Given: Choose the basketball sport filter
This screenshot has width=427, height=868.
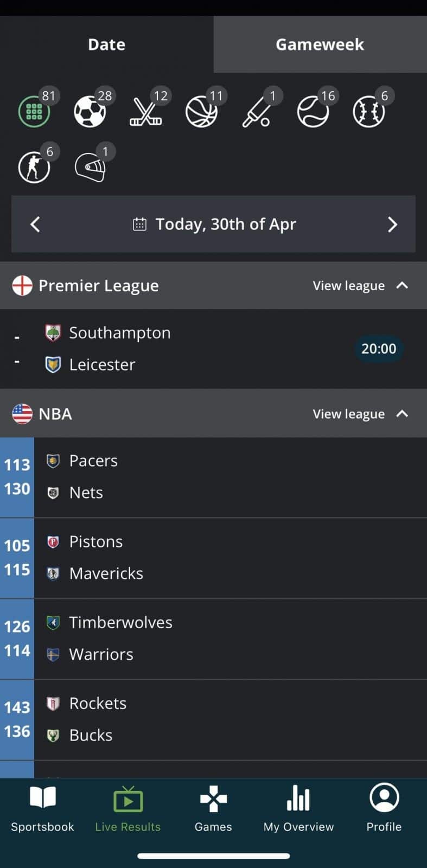Looking at the screenshot, I should [x=201, y=112].
